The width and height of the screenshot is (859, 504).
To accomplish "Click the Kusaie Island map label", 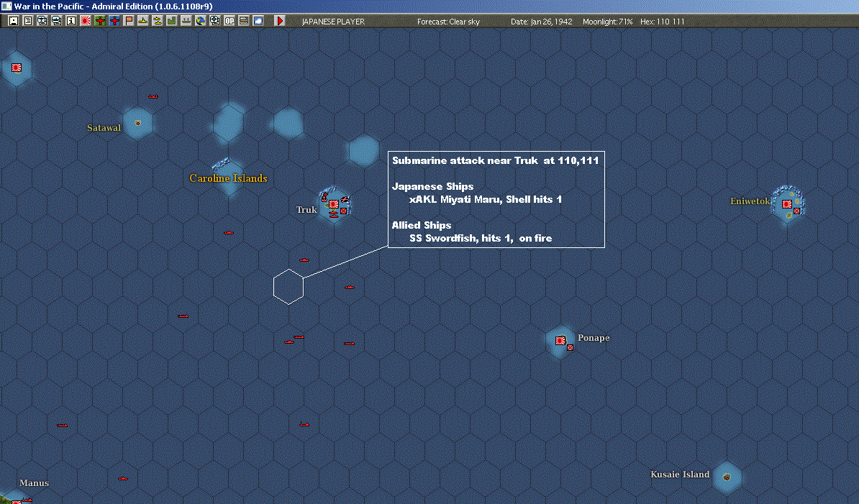I will pyautogui.click(x=680, y=475).
